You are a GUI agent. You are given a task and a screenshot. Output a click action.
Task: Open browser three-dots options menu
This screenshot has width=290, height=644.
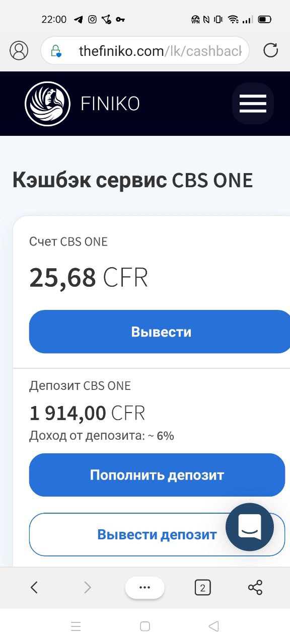pyautogui.click(x=145, y=588)
